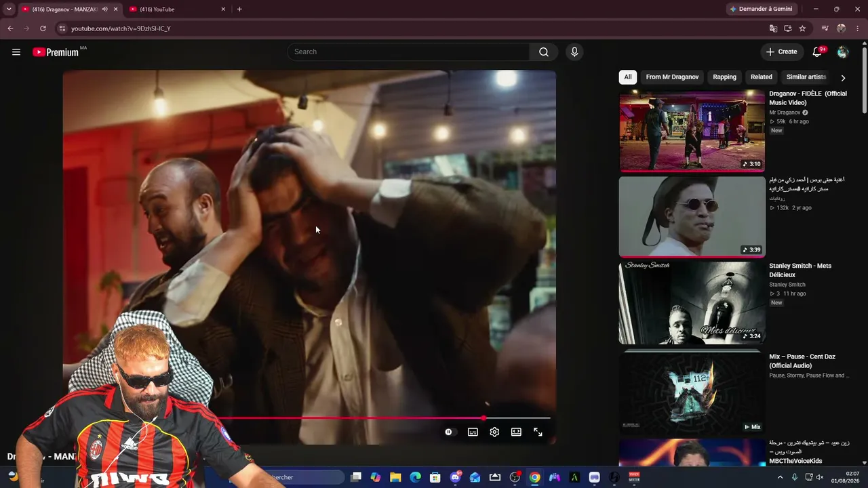The width and height of the screenshot is (868, 488).
Task: Open OBS Studio from taskbar
Action: click(515, 477)
